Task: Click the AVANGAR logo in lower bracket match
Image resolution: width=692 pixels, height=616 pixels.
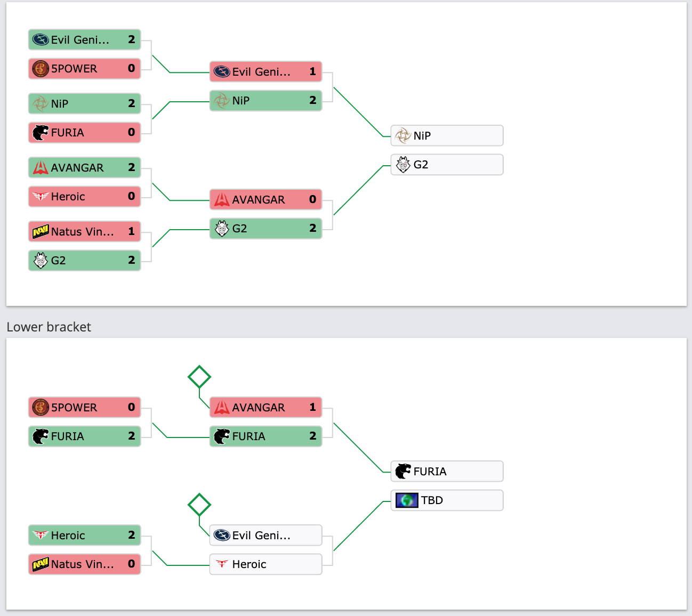Action: point(222,407)
